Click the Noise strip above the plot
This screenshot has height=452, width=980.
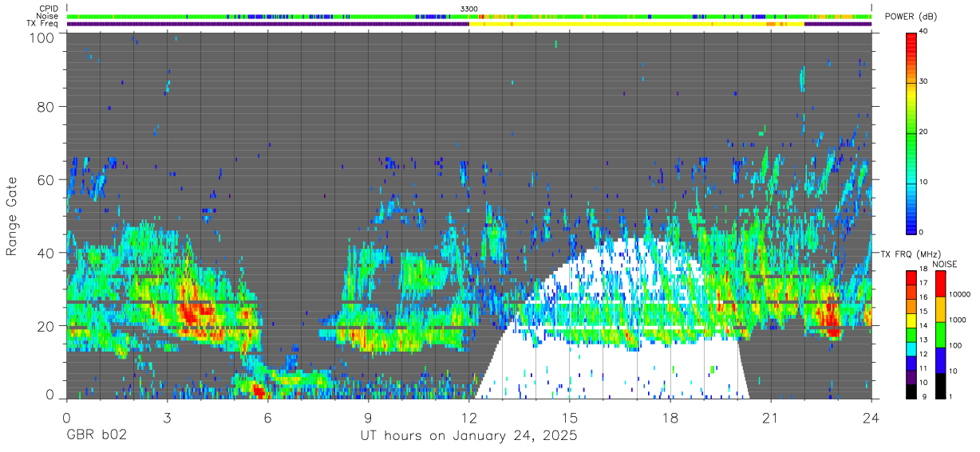tap(468, 16)
